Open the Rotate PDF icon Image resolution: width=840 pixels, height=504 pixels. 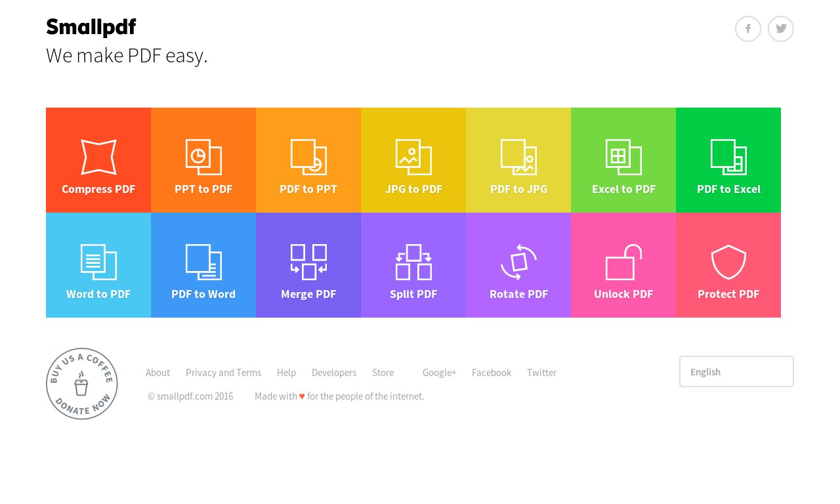tap(518, 262)
